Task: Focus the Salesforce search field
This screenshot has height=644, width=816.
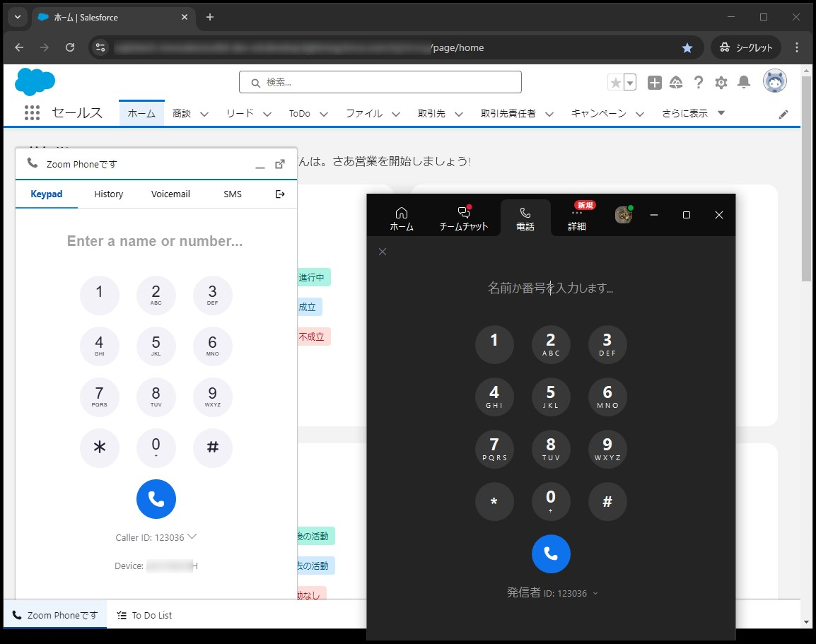Action: pos(380,82)
